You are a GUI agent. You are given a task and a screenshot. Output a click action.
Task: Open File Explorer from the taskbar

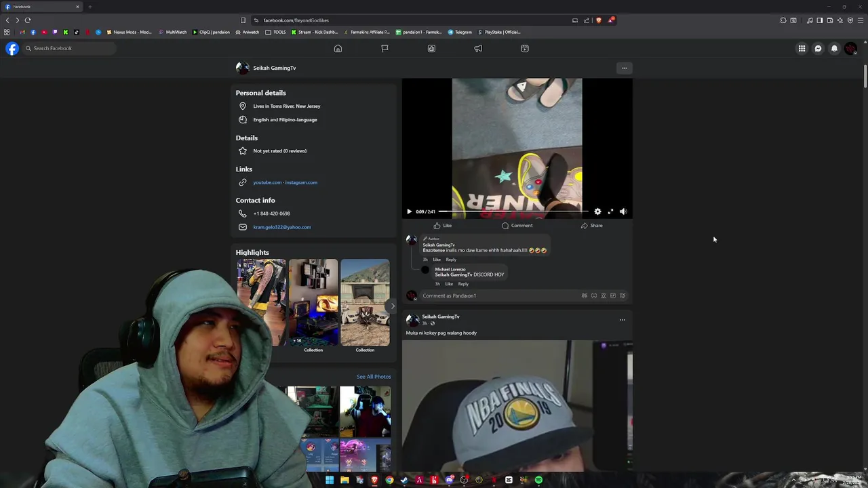pyautogui.click(x=344, y=480)
